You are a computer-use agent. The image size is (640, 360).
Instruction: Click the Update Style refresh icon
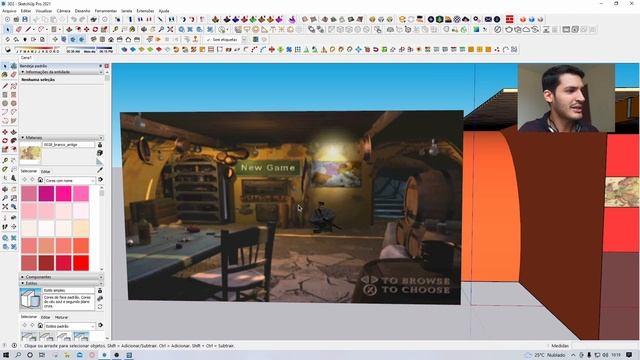[100, 306]
